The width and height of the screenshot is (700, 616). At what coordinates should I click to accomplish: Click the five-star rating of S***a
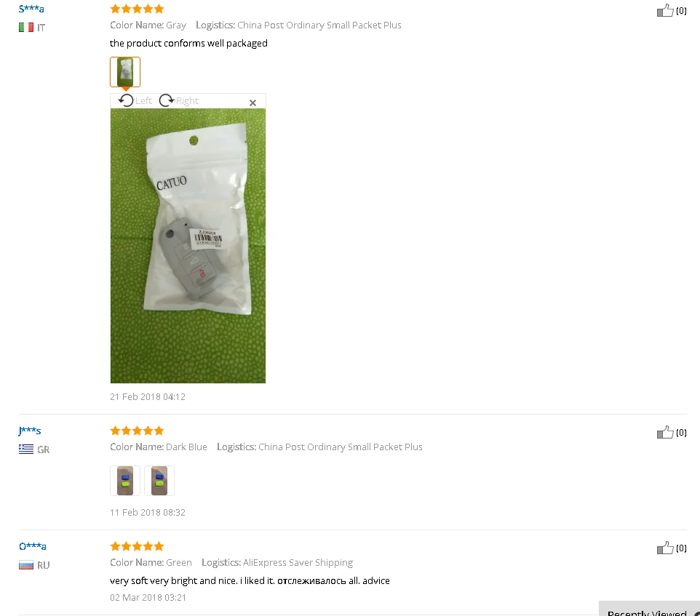[x=137, y=9]
